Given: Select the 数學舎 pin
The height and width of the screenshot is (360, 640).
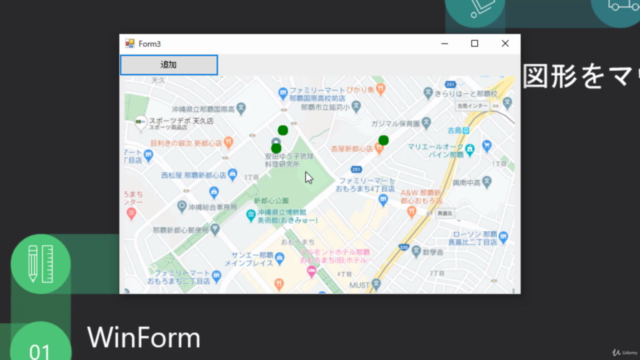Looking at the screenshot, I should tap(416, 251).
